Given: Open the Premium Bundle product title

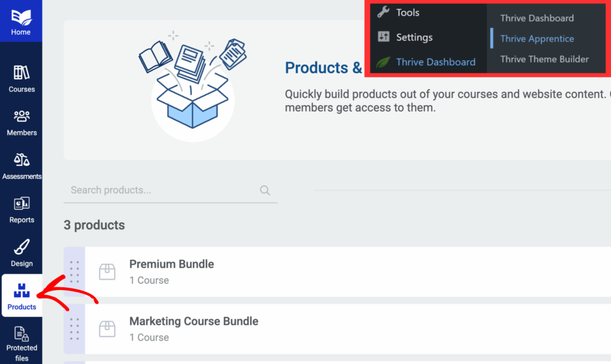Looking at the screenshot, I should click(171, 264).
